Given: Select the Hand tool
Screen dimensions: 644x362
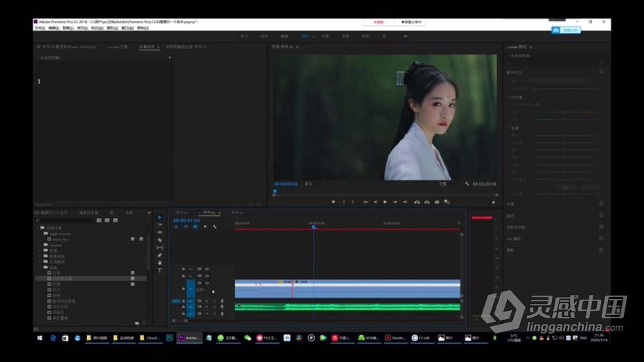Looking at the screenshot, I should coord(160,263).
